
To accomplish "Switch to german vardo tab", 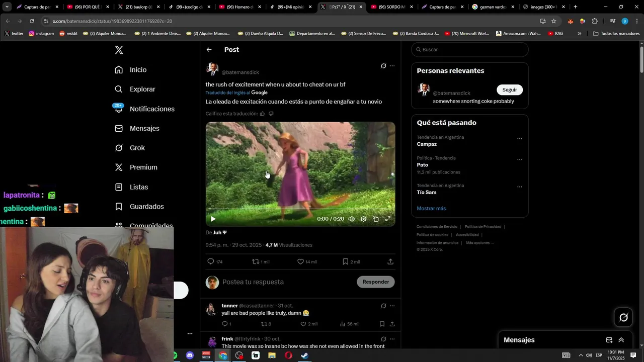I will 493,7.
